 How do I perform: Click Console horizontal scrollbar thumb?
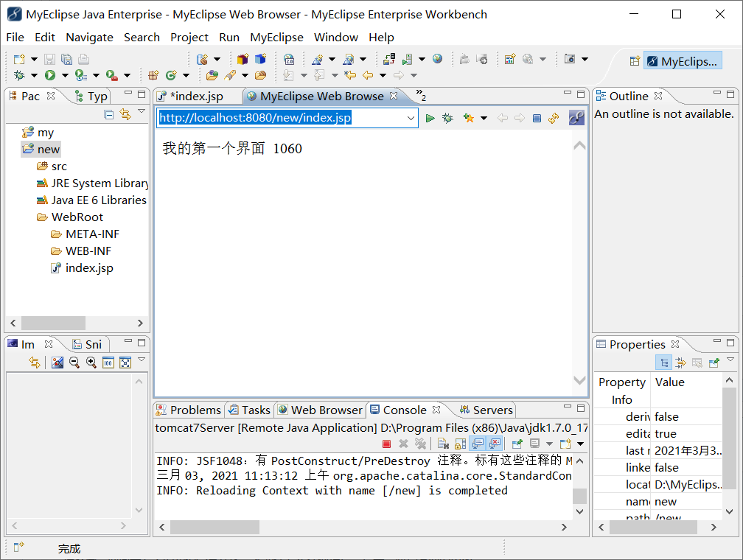coord(214,528)
